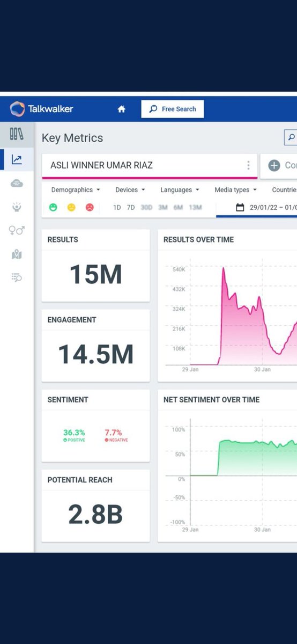The image size is (297, 644).
Task: Toggle the negative red face filter
Action: pyautogui.click(x=90, y=207)
